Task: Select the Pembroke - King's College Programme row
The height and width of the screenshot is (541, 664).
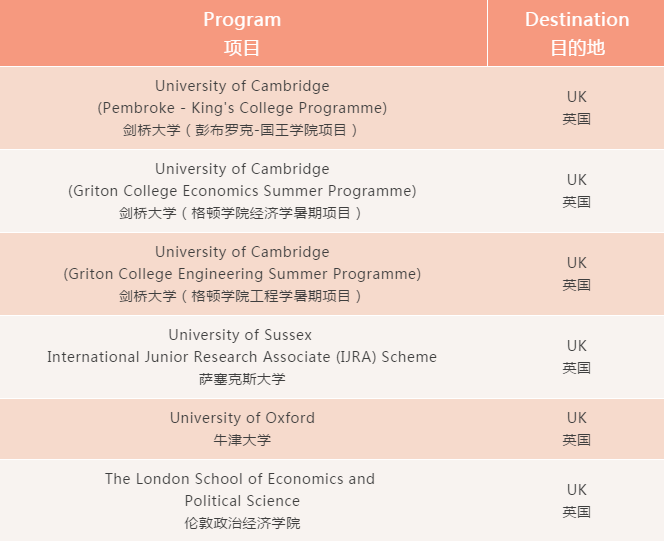Action: coord(332,108)
